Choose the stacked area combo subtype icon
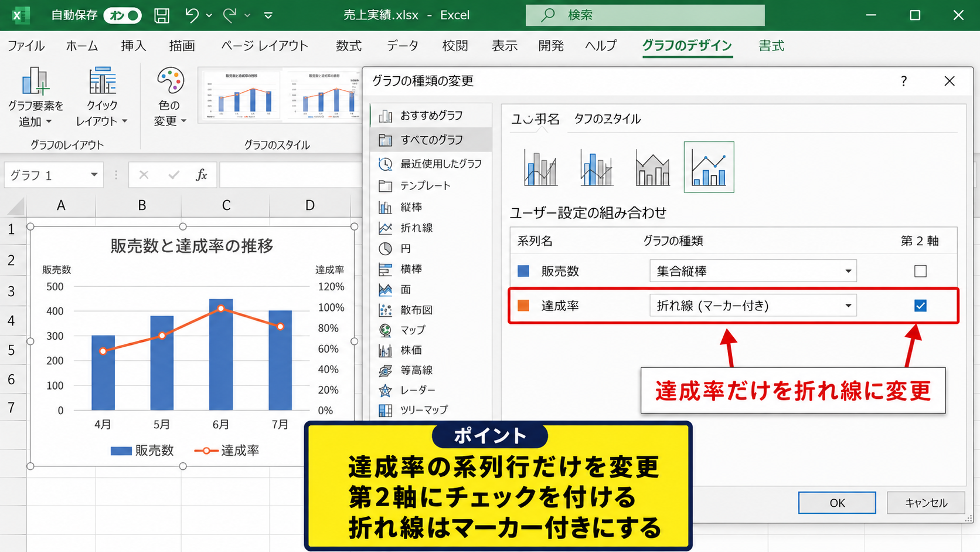This screenshot has height=552, width=980. pyautogui.click(x=652, y=167)
